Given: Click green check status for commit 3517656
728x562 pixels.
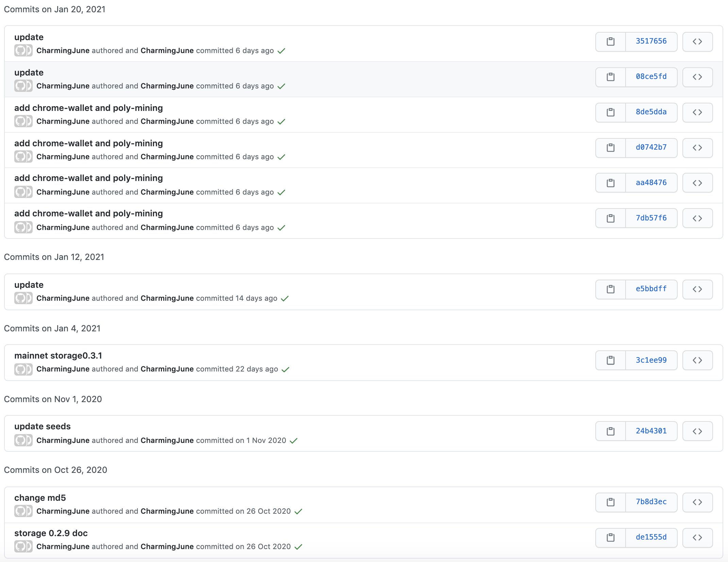Looking at the screenshot, I should coord(281,51).
